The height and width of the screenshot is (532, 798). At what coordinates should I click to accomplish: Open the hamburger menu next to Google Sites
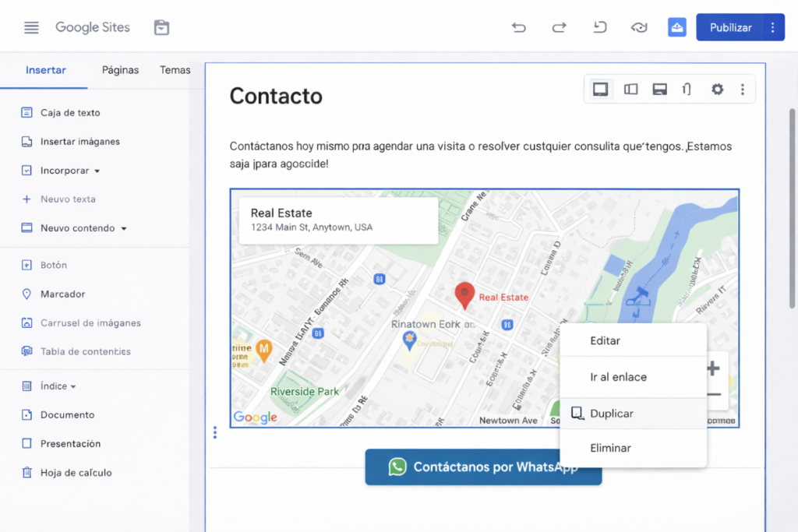(x=30, y=26)
